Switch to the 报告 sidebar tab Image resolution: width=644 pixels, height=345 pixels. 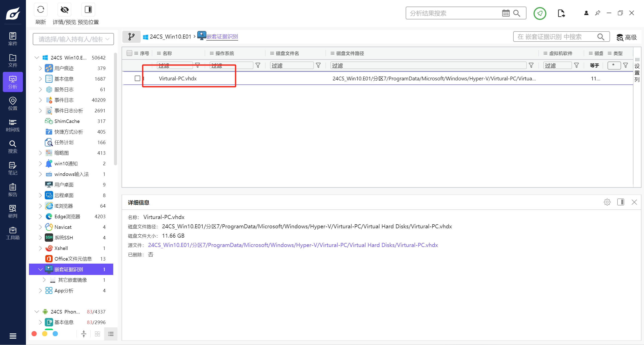point(13,190)
